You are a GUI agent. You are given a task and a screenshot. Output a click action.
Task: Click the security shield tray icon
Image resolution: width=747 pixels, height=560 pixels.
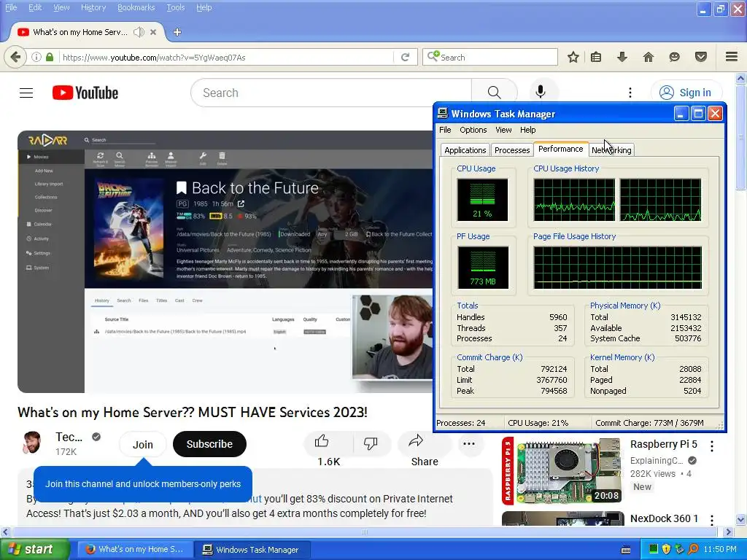pyautogui.click(x=666, y=549)
